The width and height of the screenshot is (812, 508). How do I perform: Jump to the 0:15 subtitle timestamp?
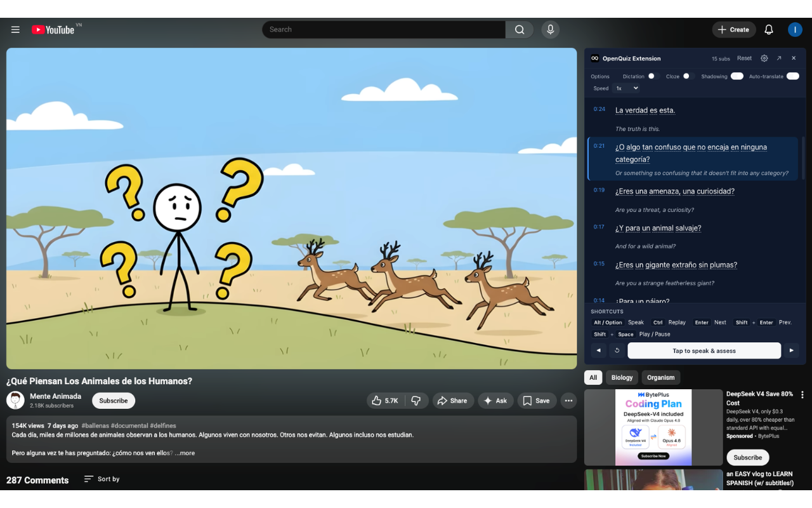pyautogui.click(x=599, y=264)
